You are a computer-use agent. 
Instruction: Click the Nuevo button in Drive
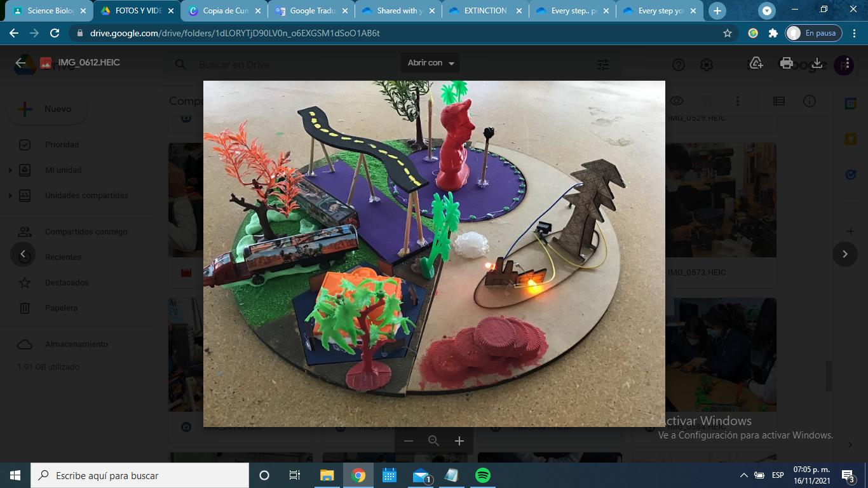(x=48, y=109)
